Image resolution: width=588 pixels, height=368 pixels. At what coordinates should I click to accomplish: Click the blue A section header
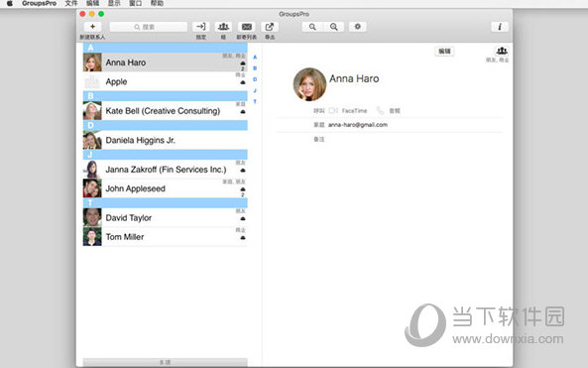(165, 48)
